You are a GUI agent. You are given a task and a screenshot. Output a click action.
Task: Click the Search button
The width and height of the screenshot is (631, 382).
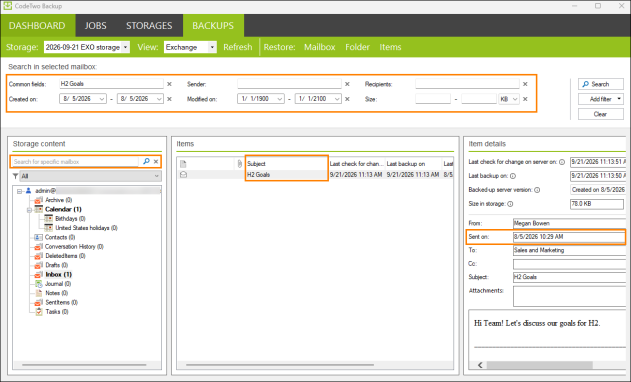pyautogui.click(x=600, y=84)
